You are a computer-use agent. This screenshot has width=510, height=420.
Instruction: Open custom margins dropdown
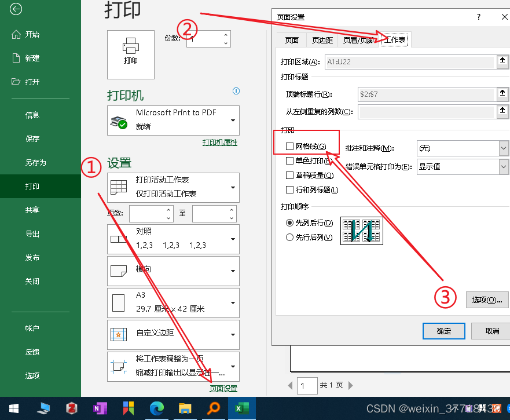click(173, 335)
